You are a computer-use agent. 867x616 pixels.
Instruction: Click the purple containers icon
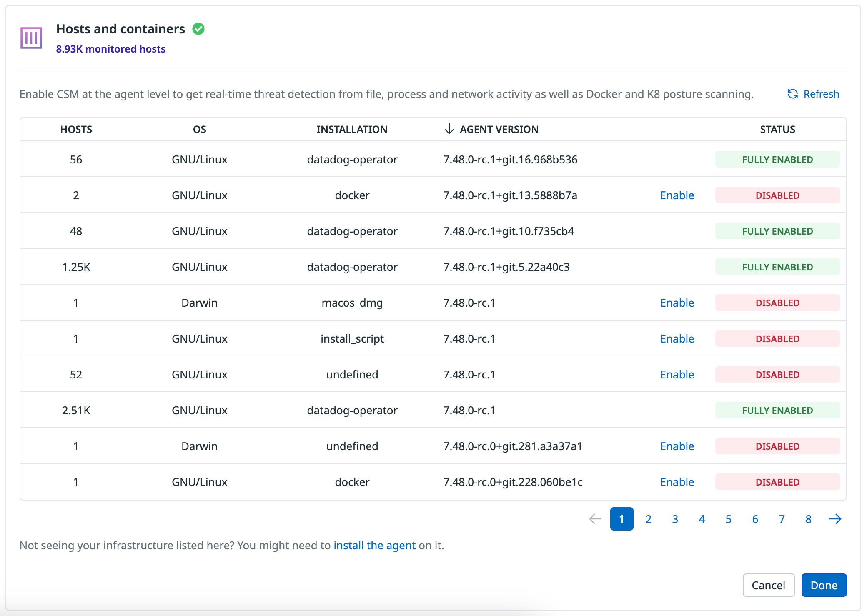[x=31, y=38]
